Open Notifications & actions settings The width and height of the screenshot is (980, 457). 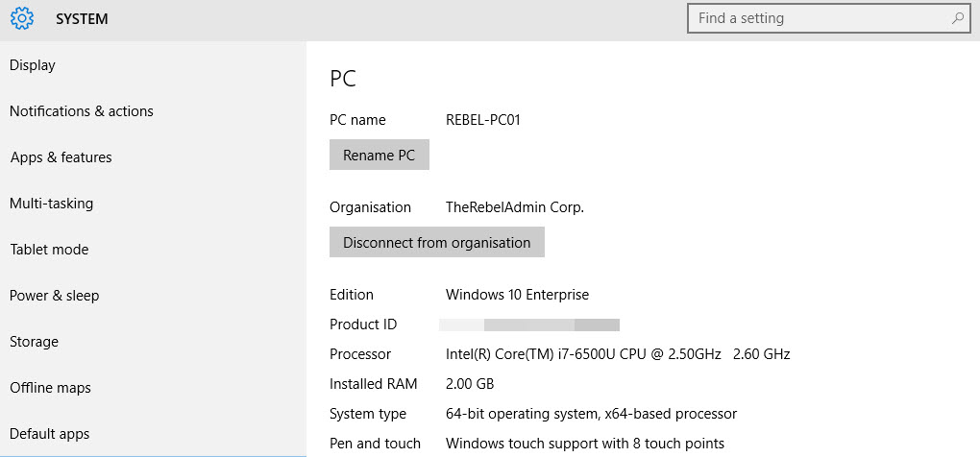click(x=82, y=111)
